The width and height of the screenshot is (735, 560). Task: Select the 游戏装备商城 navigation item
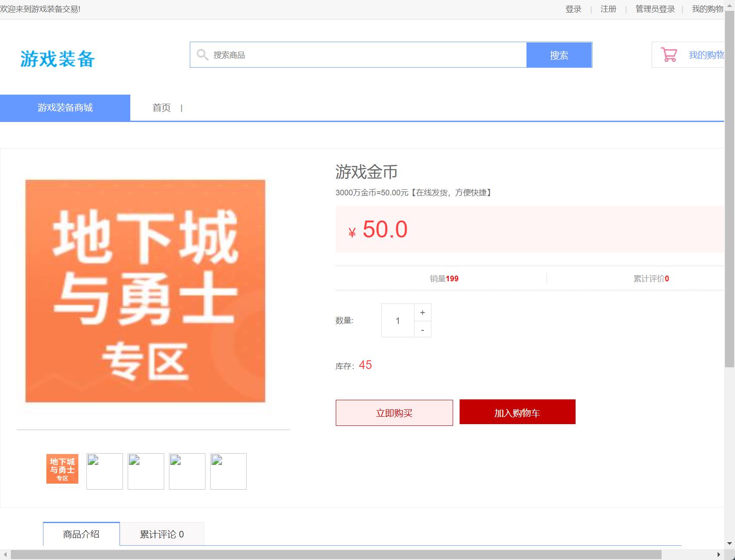(x=65, y=108)
